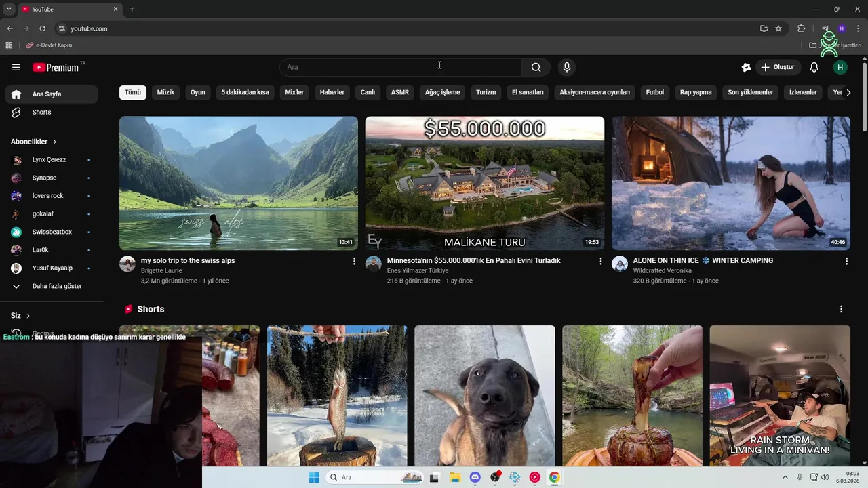Open the notifications bell

click(x=814, y=67)
